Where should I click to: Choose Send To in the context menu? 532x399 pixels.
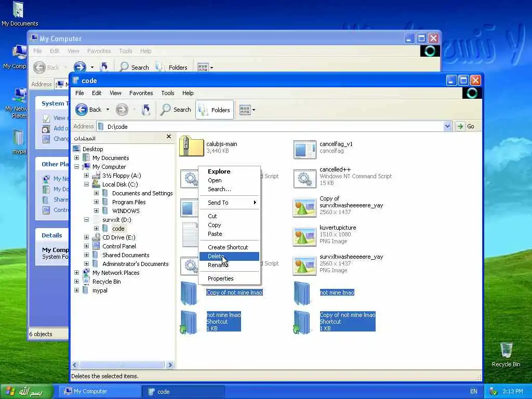[x=229, y=203]
